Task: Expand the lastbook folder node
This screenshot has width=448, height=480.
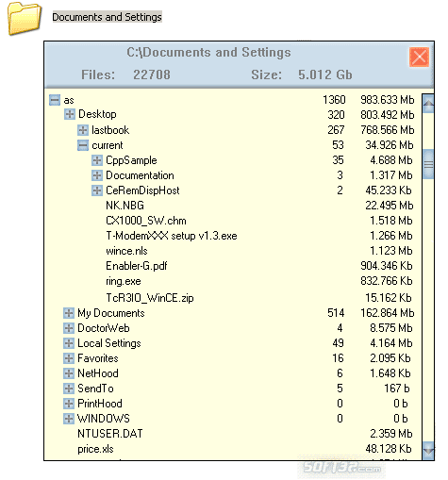Action: click(x=83, y=130)
